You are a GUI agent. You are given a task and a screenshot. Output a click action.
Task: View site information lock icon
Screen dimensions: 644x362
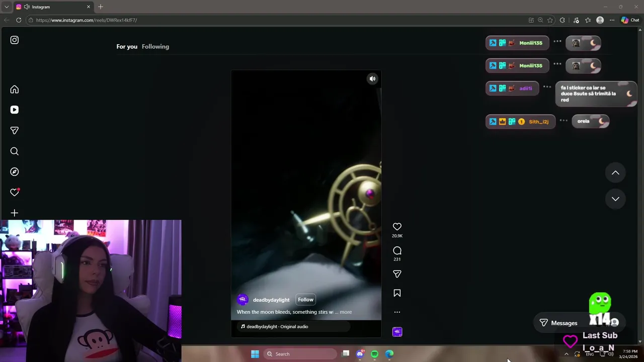pyautogui.click(x=31, y=20)
